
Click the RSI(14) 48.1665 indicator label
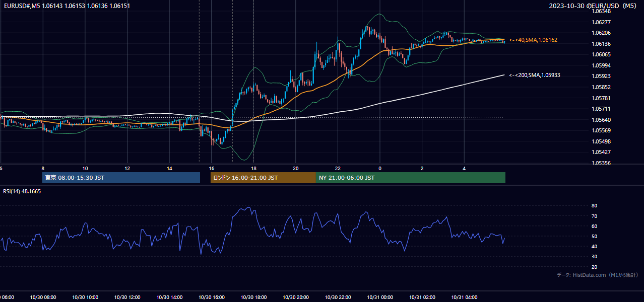[22, 192]
